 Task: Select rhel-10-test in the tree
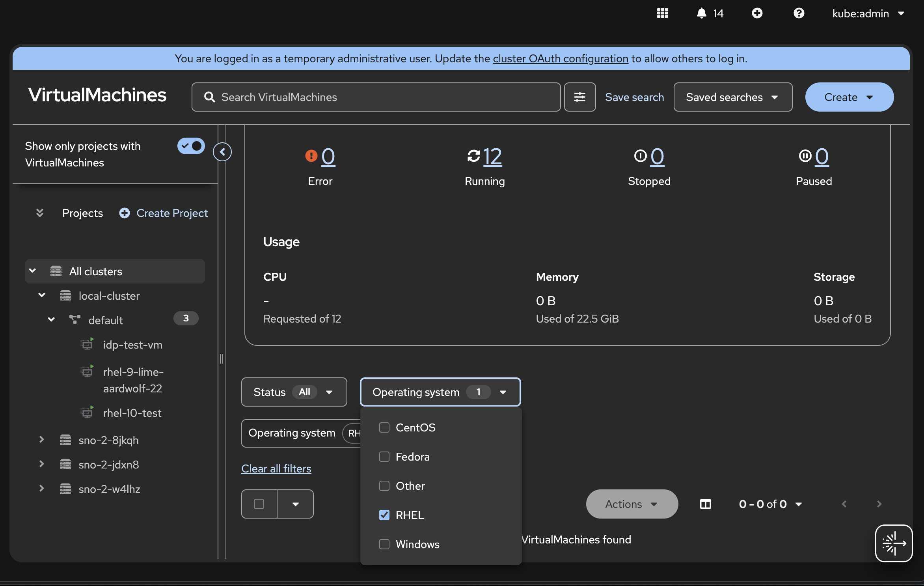132,413
